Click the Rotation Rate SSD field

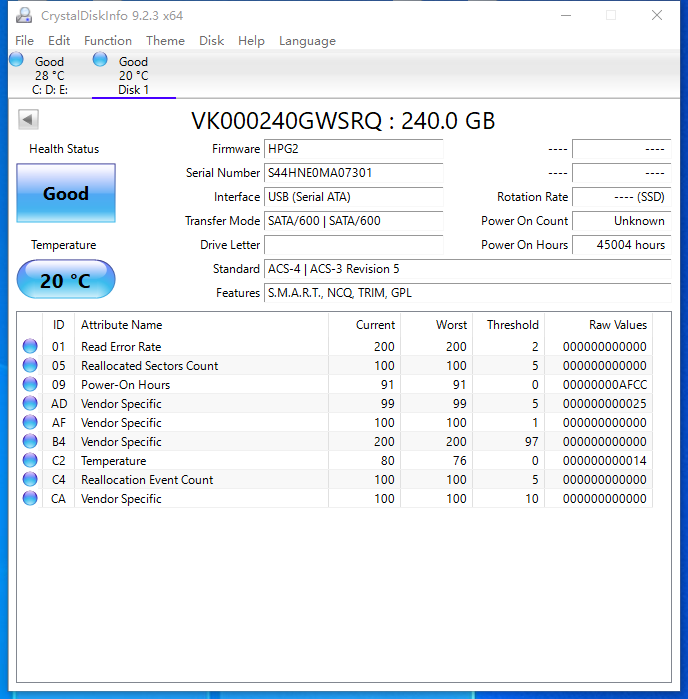[622, 197]
